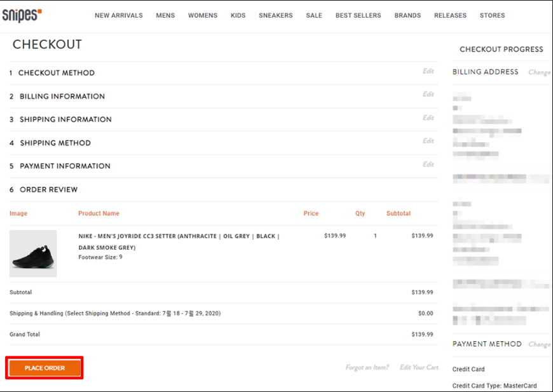Click the PAYMENT METHOD heading
The image size is (553, 392).
coord(487,344)
